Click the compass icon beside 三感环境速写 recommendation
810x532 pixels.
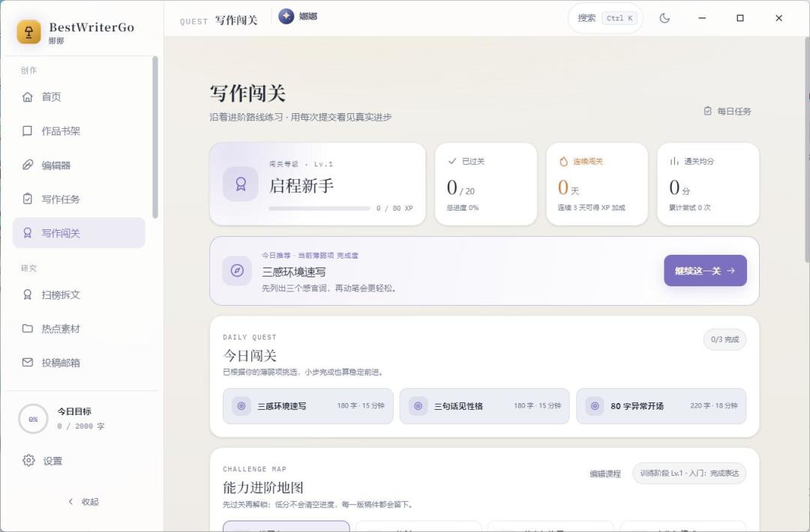(237, 270)
